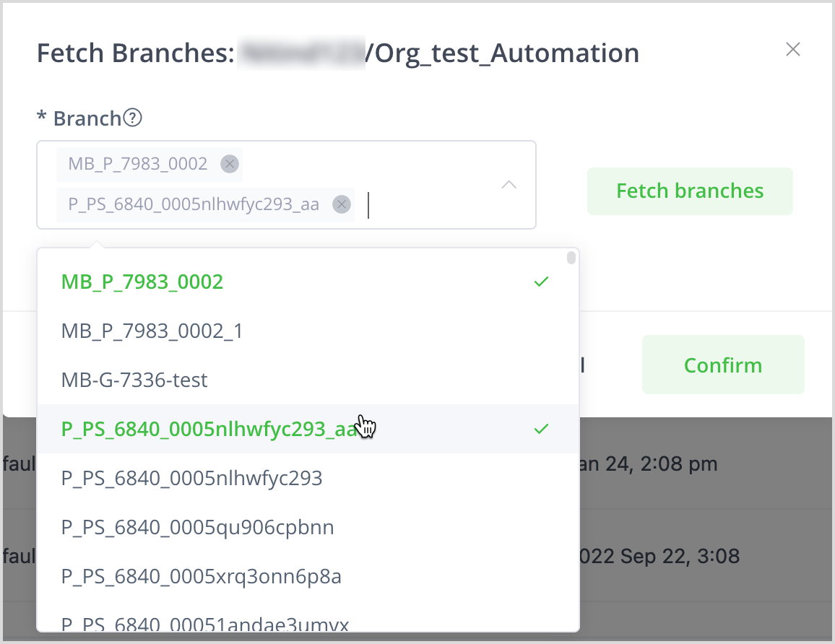
Task: Collapse the Branch dropdown arrow
Action: click(x=509, y=185)
